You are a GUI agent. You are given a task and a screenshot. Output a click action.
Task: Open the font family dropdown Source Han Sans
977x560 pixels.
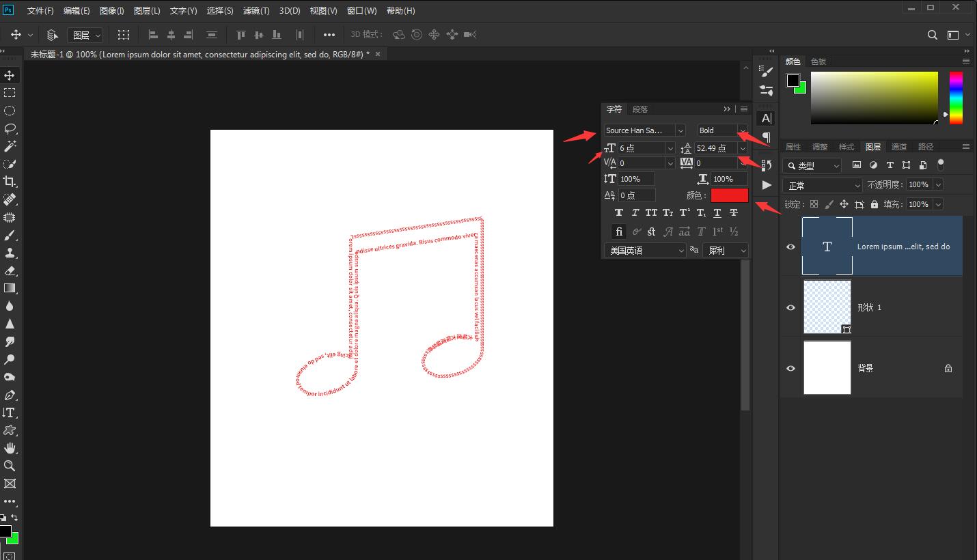pos(680,130)
